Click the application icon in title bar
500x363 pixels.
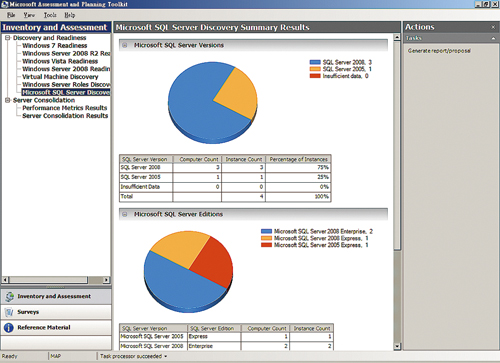[x=5, y=4]
